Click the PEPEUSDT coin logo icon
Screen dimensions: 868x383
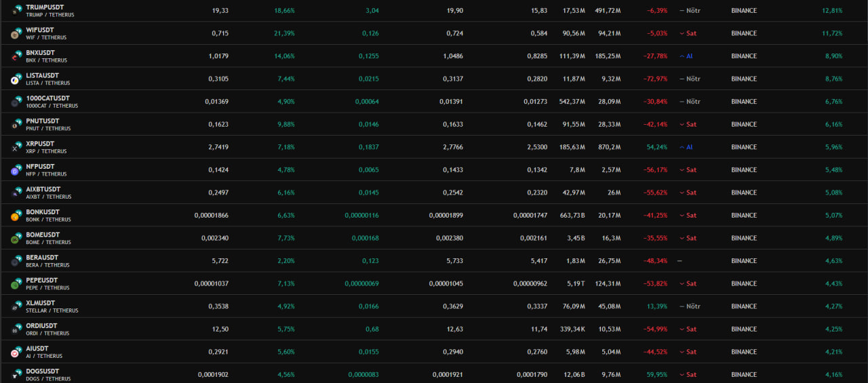tap(16, 283)
